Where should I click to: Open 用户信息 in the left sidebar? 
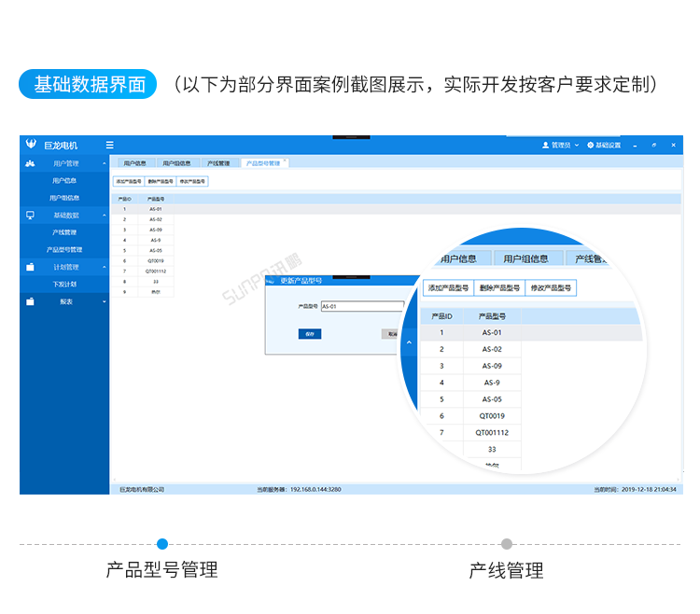pos(64,181)
